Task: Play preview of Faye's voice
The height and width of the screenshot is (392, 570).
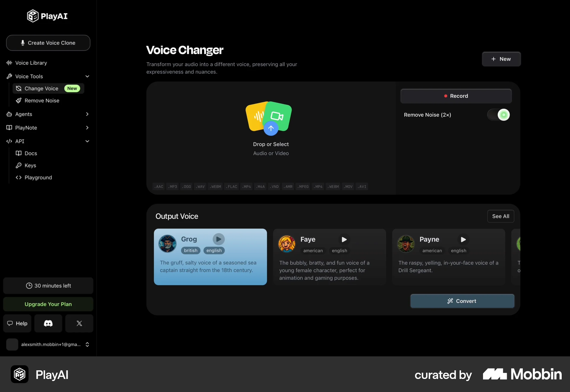Action: tap(344, 239)
